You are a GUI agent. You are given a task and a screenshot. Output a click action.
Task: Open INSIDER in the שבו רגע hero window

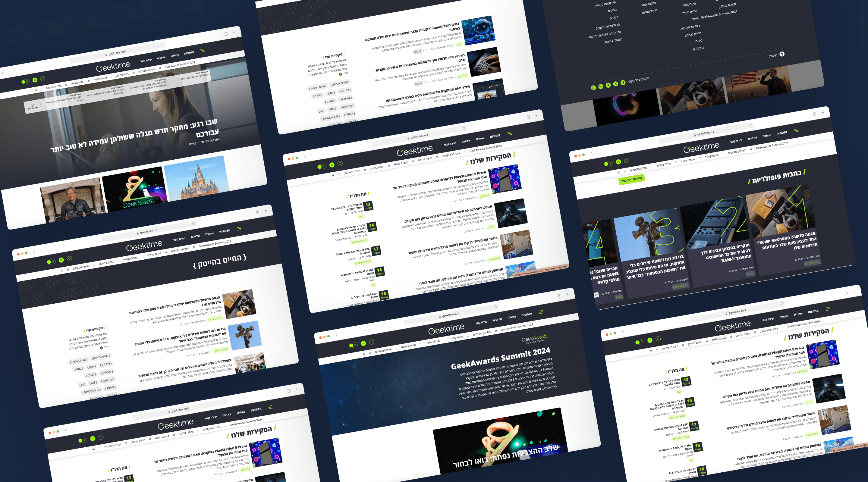[x=189, y=53]
